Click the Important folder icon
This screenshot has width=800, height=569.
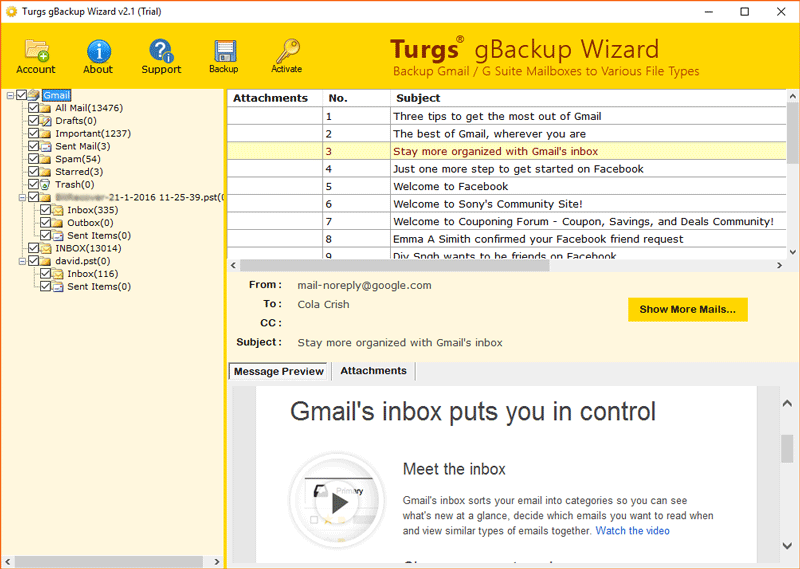click(45, 134)
